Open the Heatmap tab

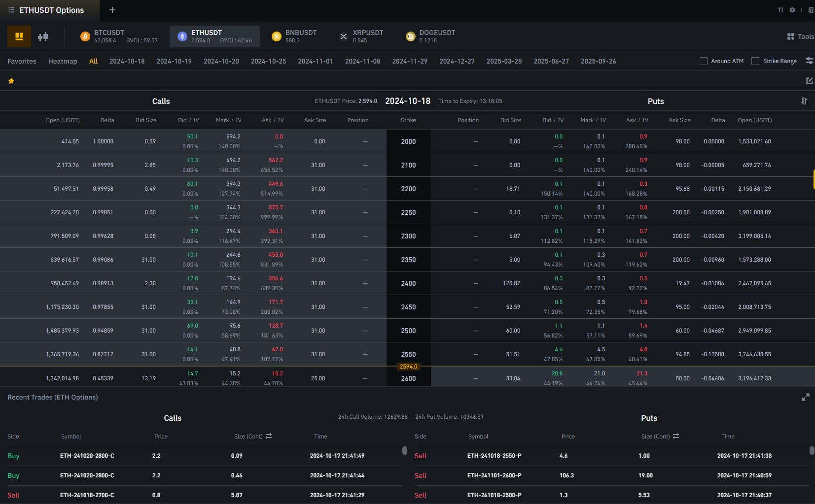[63, 61]
